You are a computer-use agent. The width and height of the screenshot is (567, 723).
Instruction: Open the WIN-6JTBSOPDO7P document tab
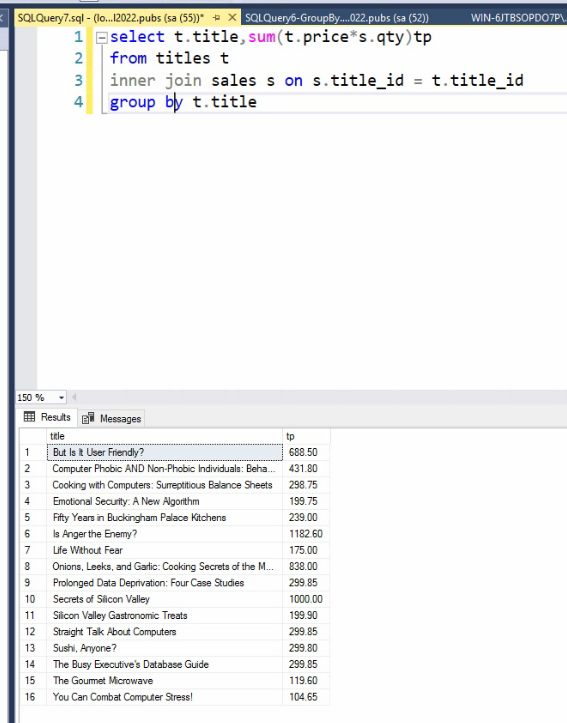(x=519, y=18)
